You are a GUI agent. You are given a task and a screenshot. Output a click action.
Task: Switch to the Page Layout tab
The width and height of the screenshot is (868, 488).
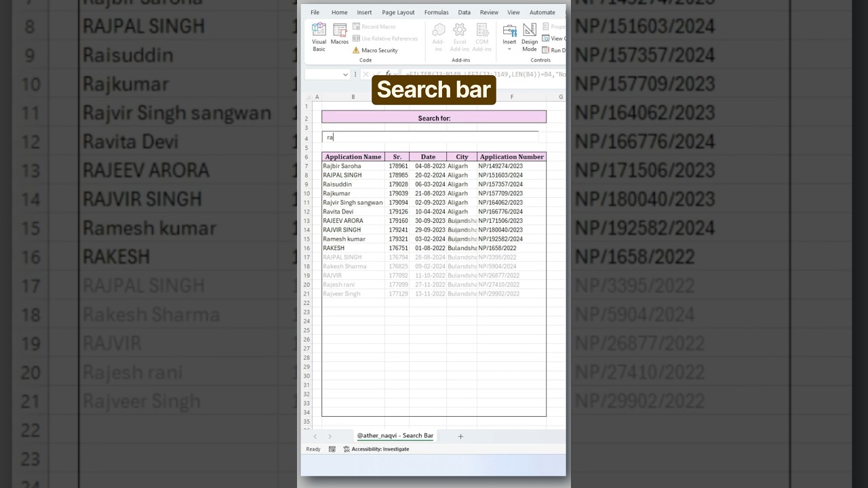[398, 12]
